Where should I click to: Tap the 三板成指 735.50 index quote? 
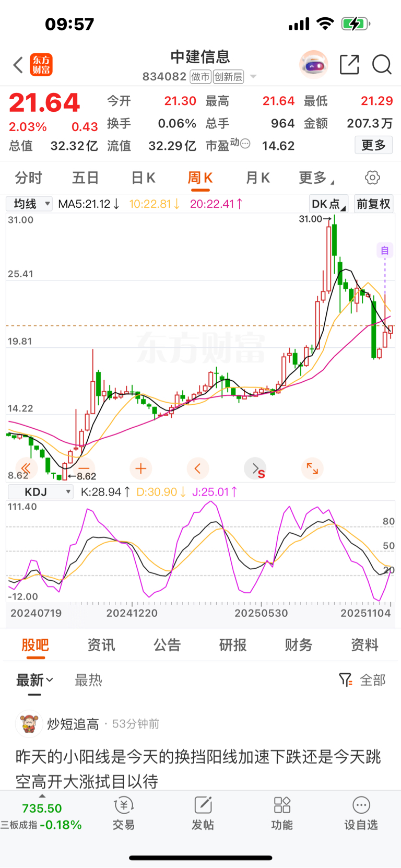42,816
